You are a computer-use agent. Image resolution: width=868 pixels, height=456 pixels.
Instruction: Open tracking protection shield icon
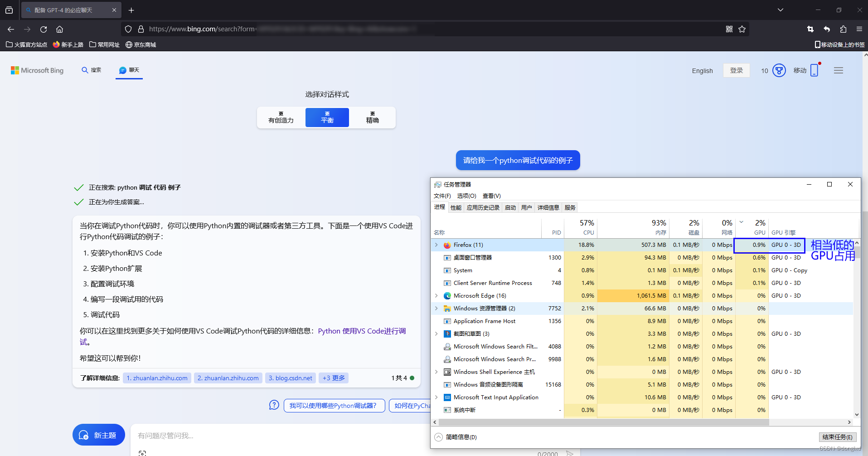click(x=128, y=29)
